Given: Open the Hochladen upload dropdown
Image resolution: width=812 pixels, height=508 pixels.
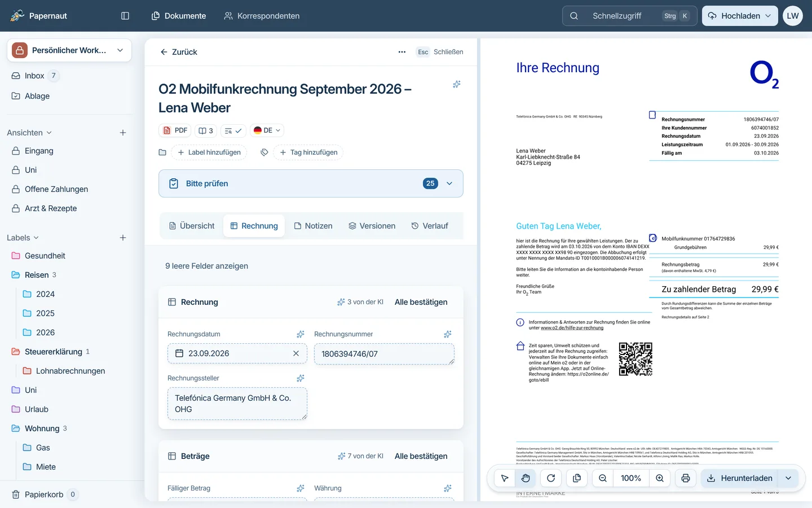Looking at the screenshot, I should (x=740, y=16).
